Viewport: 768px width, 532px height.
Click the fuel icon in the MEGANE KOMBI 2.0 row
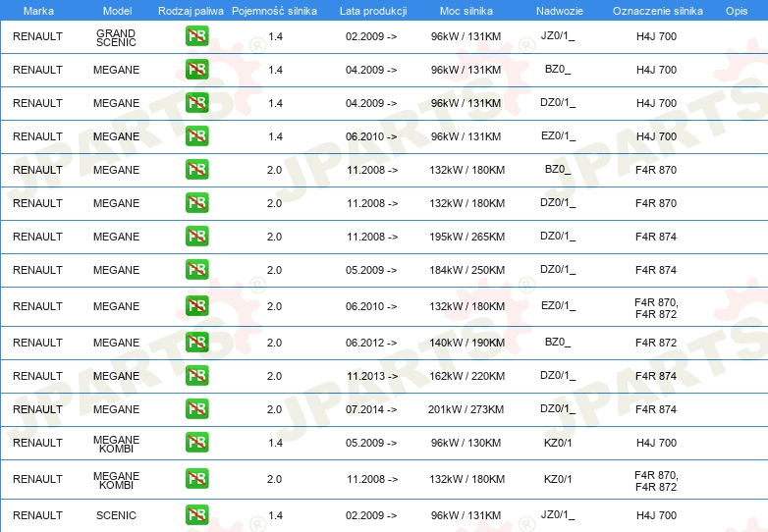(x=196, y=478)
